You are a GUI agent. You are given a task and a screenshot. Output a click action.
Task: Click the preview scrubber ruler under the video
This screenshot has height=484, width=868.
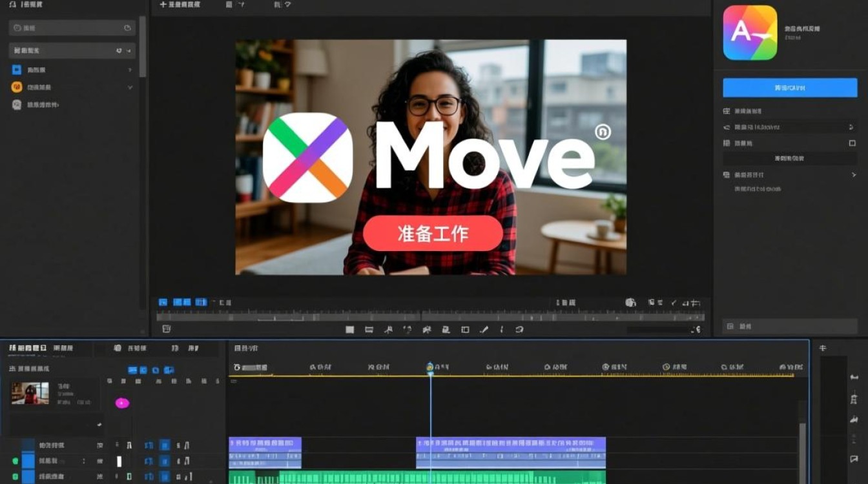(430, 316)
